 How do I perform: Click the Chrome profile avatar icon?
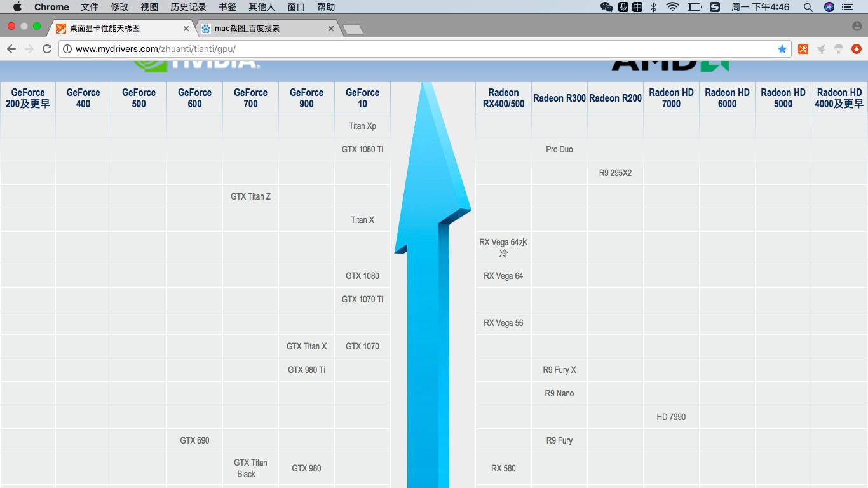(x=857, y=27)
